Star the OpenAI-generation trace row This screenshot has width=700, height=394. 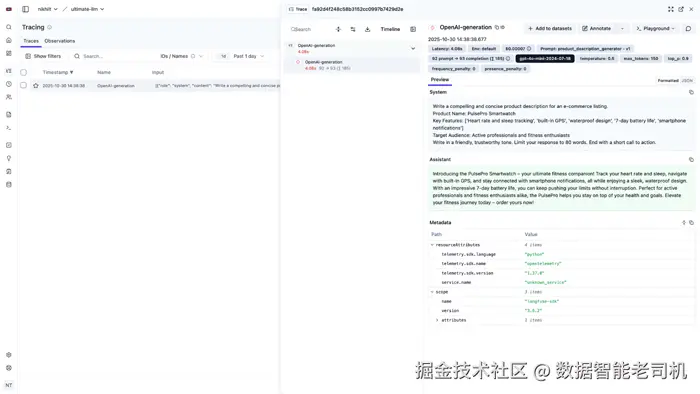tap(36, 85)
